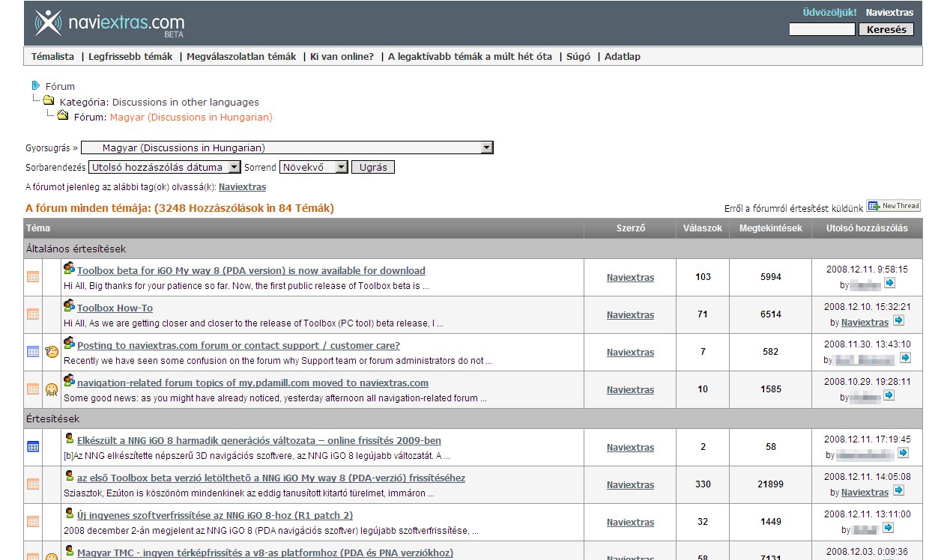Image resolution: width=947 pixels, height=560 pixels.
Task: Click the naviextras.com logo
Action: (109, 23)
